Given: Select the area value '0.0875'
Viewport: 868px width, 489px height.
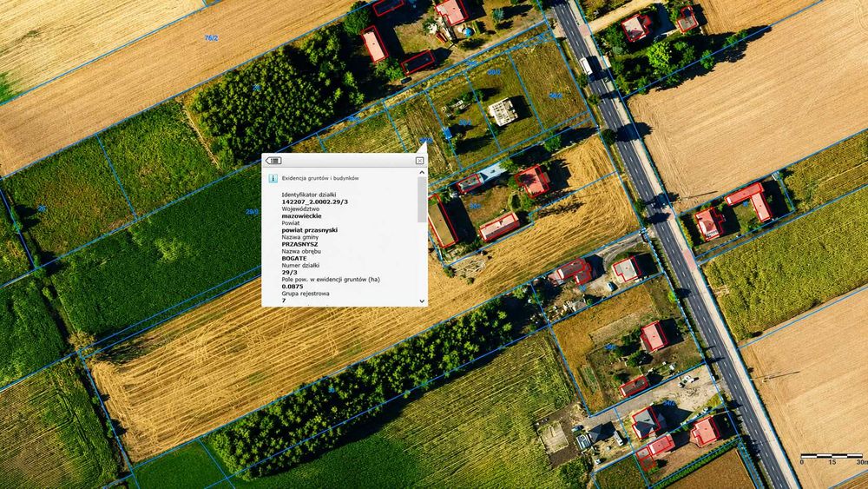Looking at the screenshot, I should (x=293, y=287).
